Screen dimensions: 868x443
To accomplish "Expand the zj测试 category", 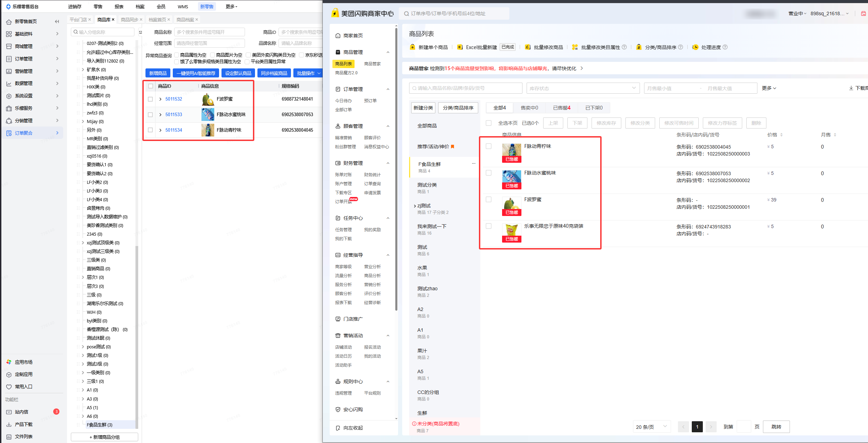I will pyautogui.click(x=415, y=206).
